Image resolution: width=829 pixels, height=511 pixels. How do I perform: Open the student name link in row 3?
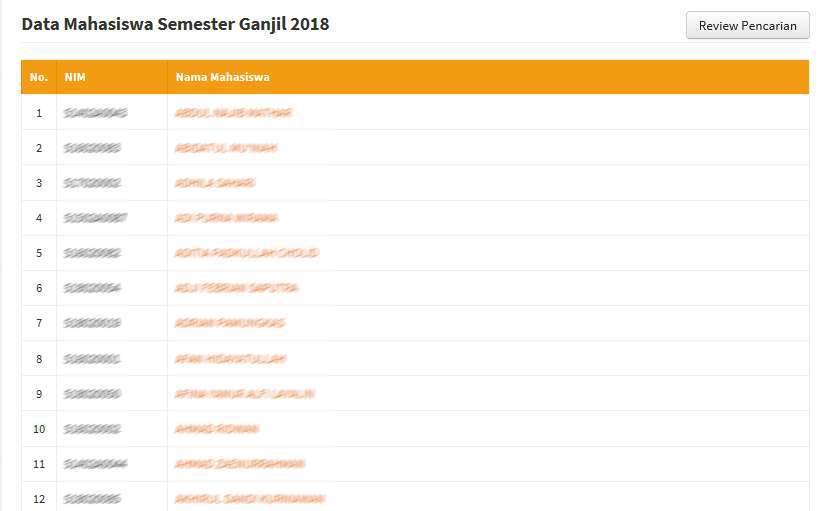[x=215, y=183]
